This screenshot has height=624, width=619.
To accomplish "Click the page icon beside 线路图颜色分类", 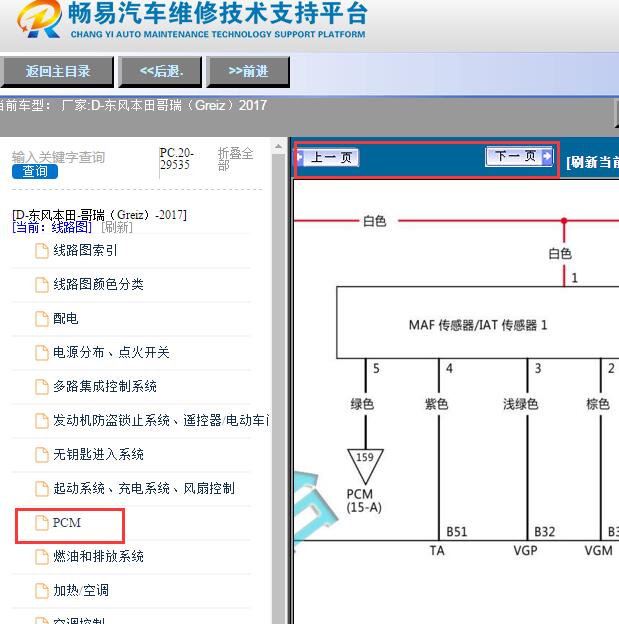I will (42, 285).
